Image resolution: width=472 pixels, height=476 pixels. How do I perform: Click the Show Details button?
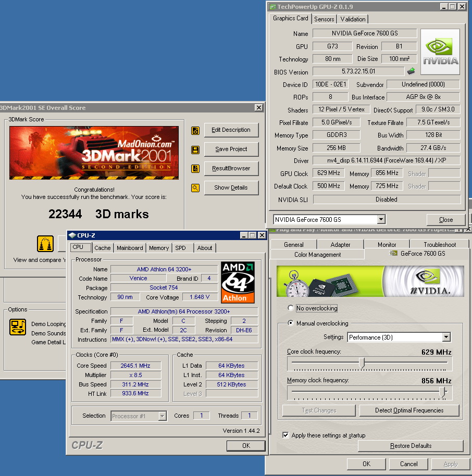pyautogui.click(x=231, y=187)
